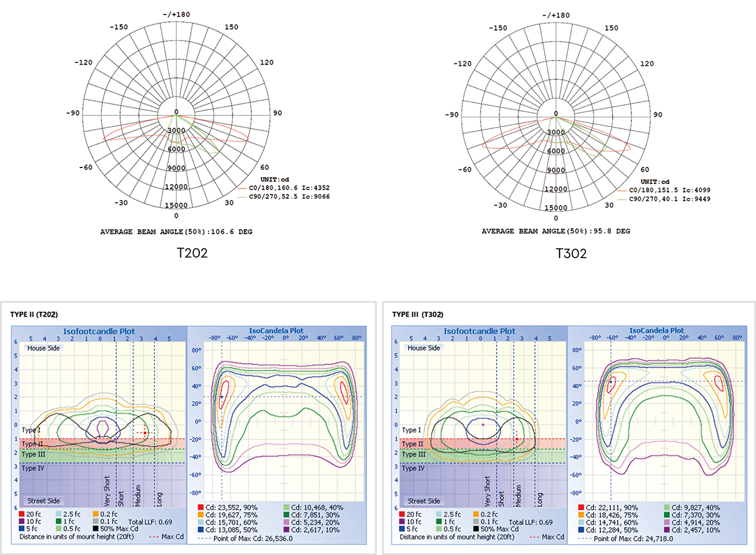Click the red 20 fc swatch in T202 legend
The height and width of the screenshot is (555, 756).
[22, 514]
